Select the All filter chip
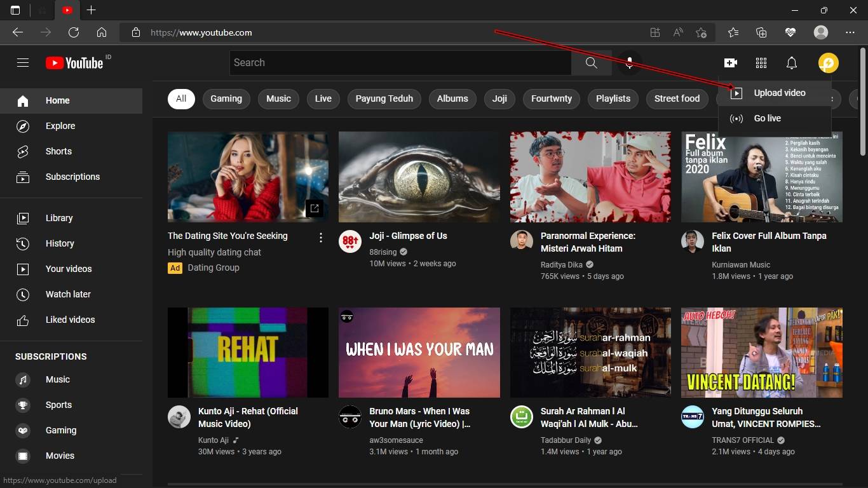The width and height of the screenshot is (868, 488). point(181,98)
